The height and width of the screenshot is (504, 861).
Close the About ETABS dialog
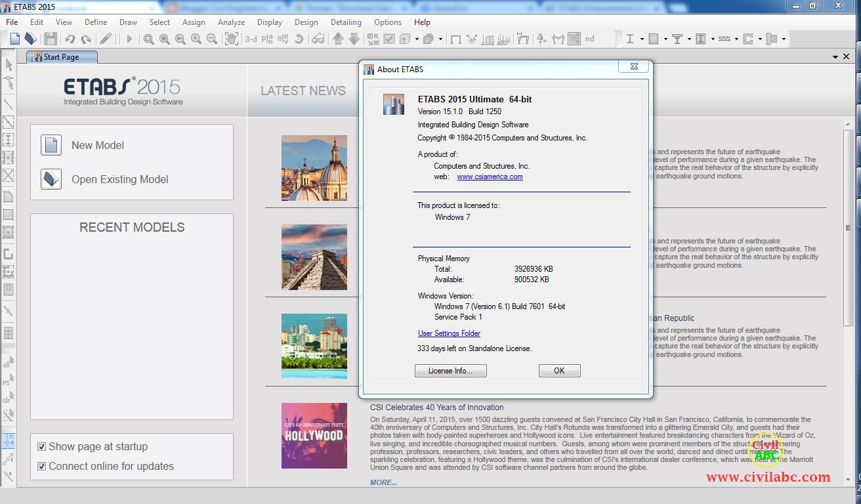pos(633,66)
